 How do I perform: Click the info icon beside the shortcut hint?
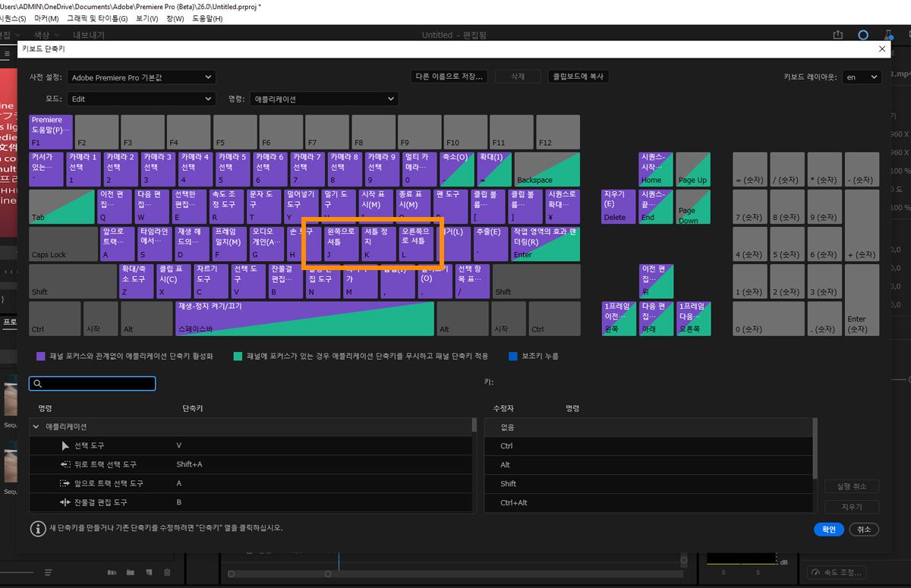[x=37, y=528]
